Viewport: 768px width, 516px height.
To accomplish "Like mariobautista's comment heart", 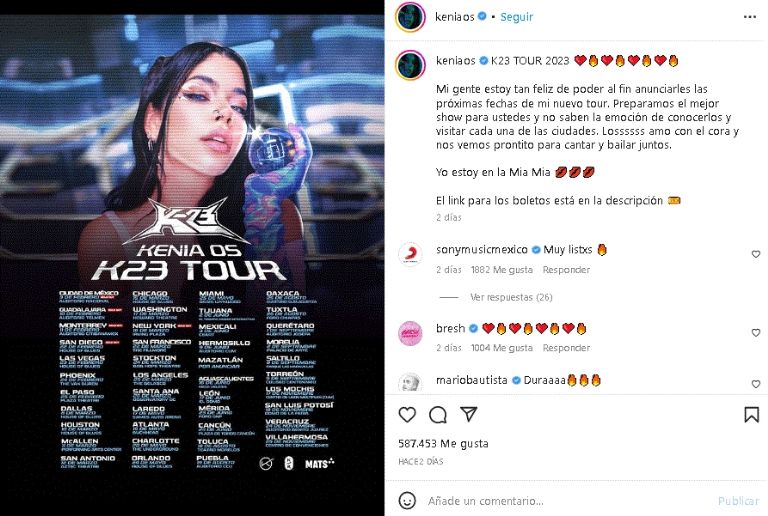I will [x=756, y=384].
